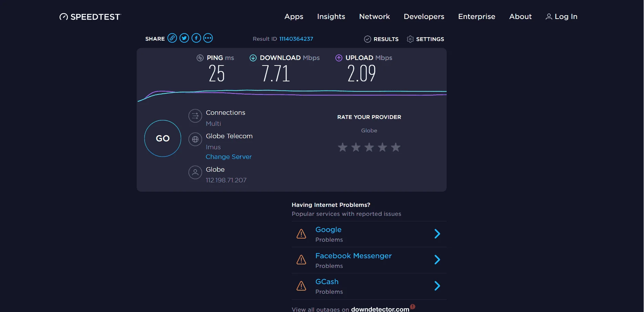Start a new test with GO
Image resolution: width=644 pixels, height=312 pixels.
tap(163, 138)
